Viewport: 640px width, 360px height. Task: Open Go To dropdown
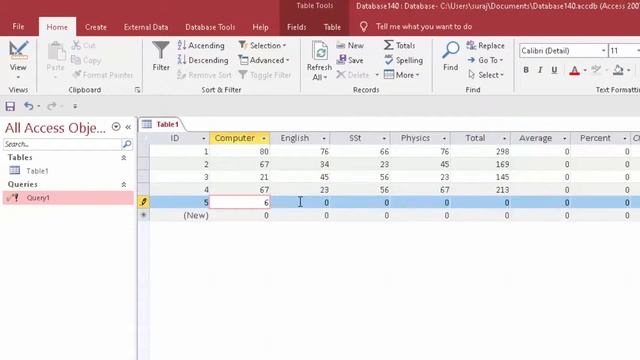pyautogui.click(x=485, y=60)
